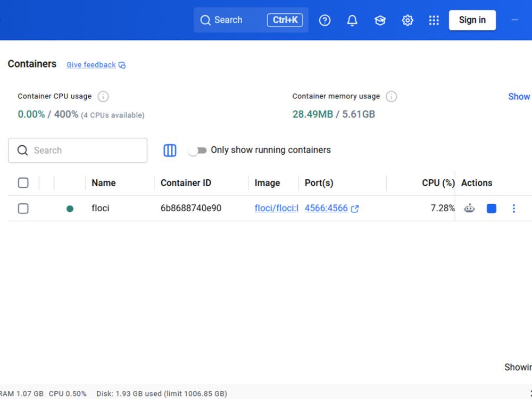Screen dimensions: 532x399
Task: Open the floci three-dot actions menu
Action: (514, 209)
